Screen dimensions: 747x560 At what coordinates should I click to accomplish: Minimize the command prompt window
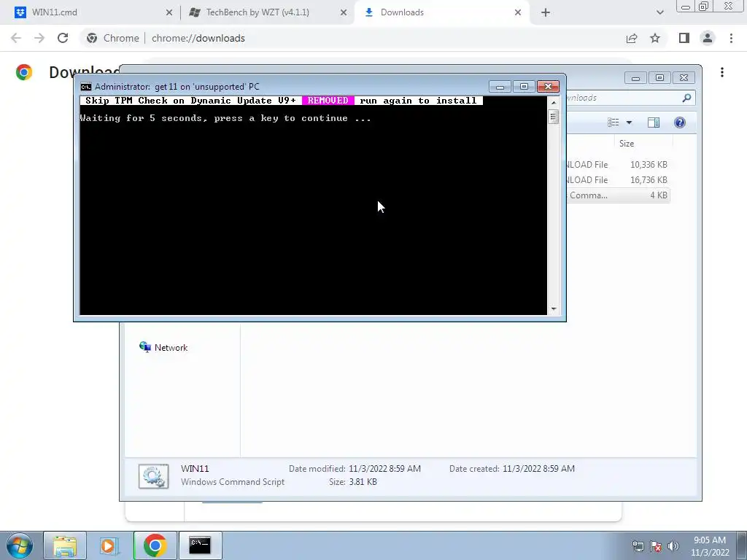500,86
